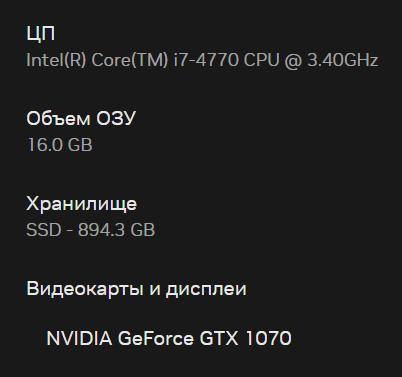Click the Core(TM) text in CPU line
Image resolution: width=402 pixels, height=377 pixels.
pyautogui.click(x=130, y=60)
